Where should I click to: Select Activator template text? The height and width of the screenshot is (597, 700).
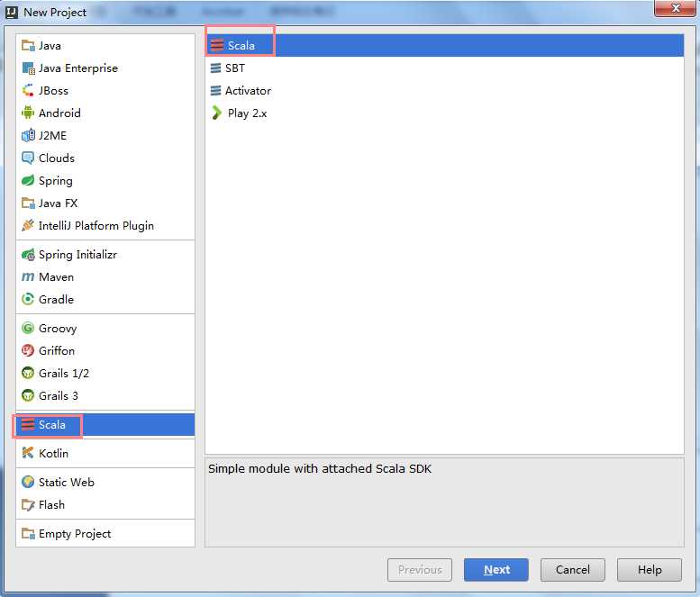click(249, 91)
